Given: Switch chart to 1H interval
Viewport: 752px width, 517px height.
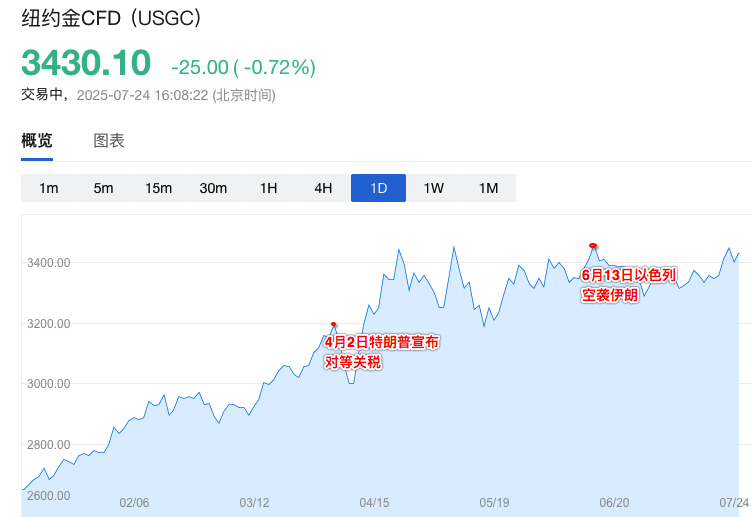Looking at the screenshot, I should coord(268,188).
